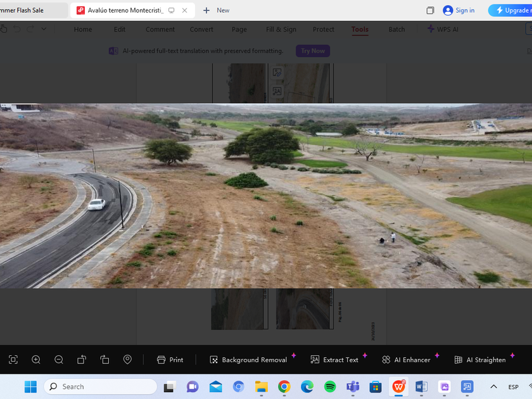This screenshot has width=532, height=399.
Task: Zoom out on the drone photo
Action: [x=59, y=360]
